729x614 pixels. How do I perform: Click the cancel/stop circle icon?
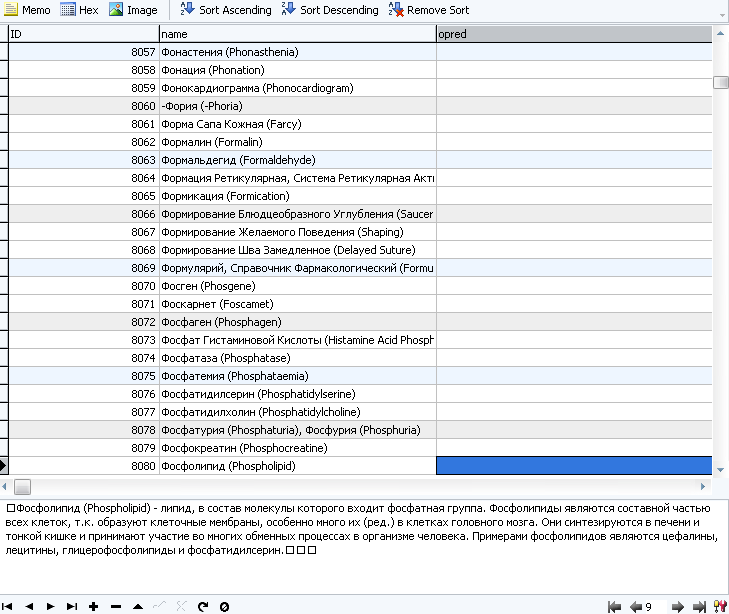tap(224, 606)
